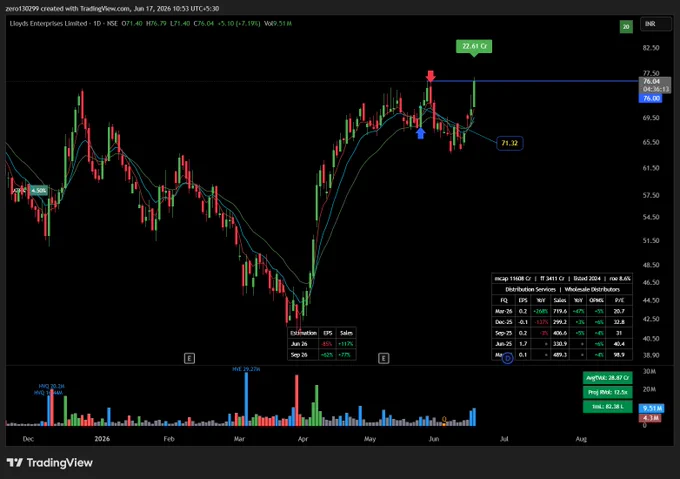Click the Estimation table header cell

click(303, 333)
